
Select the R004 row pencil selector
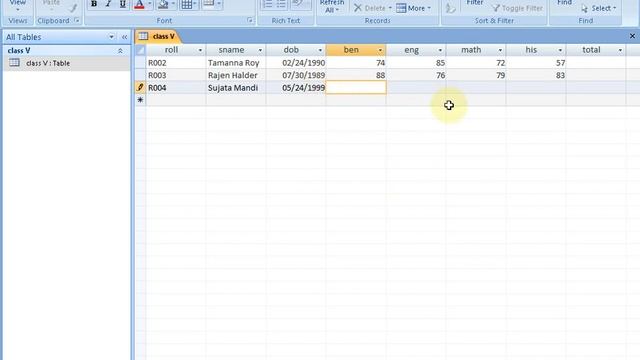pyautogui.click(x=140, y=87)
